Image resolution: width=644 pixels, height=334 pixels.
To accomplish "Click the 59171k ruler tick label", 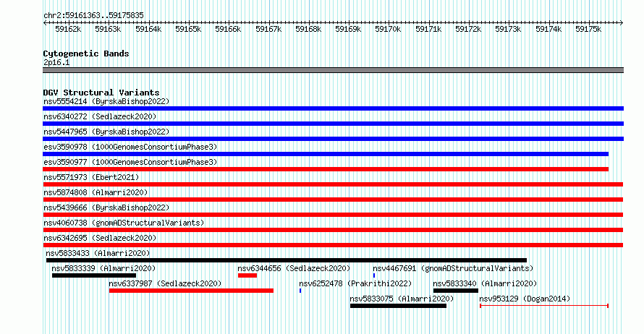I will (428, 29).
